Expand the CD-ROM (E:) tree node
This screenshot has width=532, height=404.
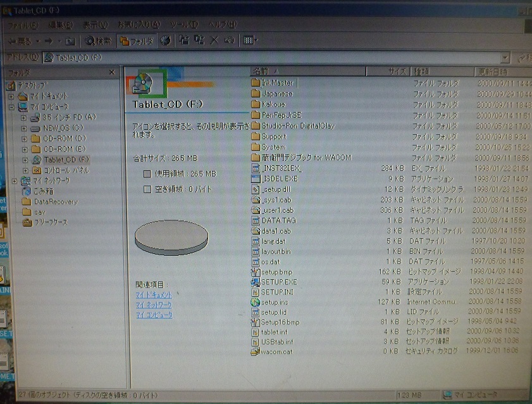click(25, 149)
